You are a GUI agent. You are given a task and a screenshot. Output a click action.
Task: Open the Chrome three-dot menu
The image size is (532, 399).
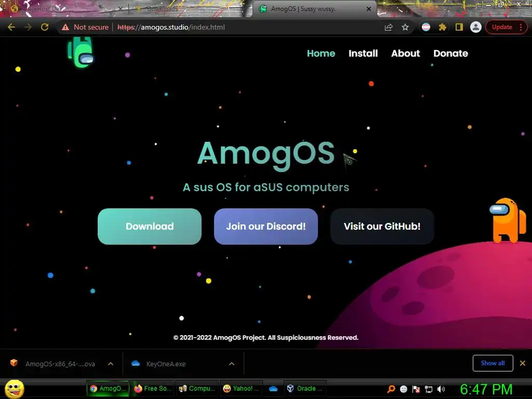[521, 27]
